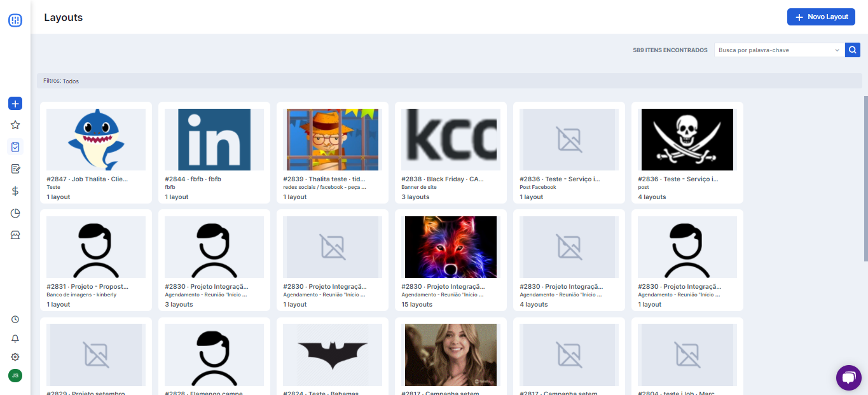Click the '#2847 · Job Thalita' title
This screenshot has width=868, height=395.
point(87,179)
